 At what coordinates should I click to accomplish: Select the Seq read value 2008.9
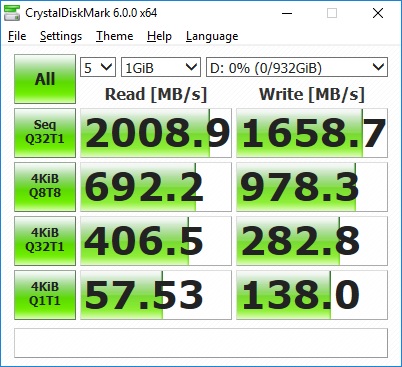156,133
